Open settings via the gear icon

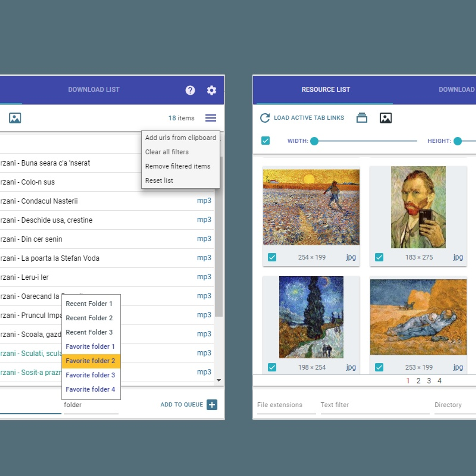212,90
